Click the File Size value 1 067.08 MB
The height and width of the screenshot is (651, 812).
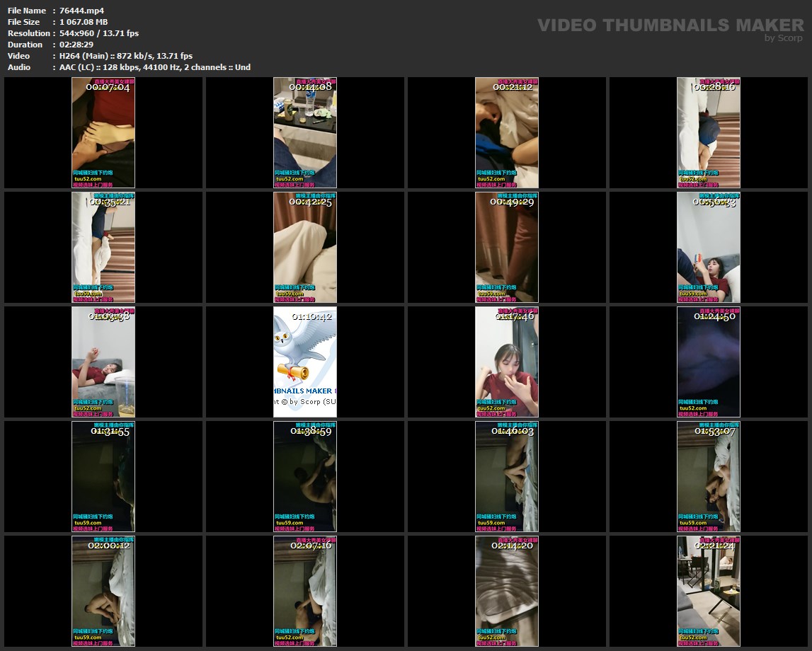pos(84,22)
